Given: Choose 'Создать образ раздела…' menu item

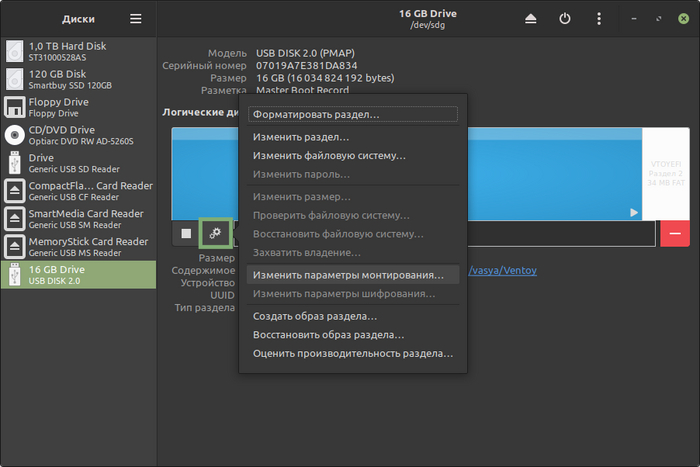Looking at the screenshot, I should click(315, 316).
